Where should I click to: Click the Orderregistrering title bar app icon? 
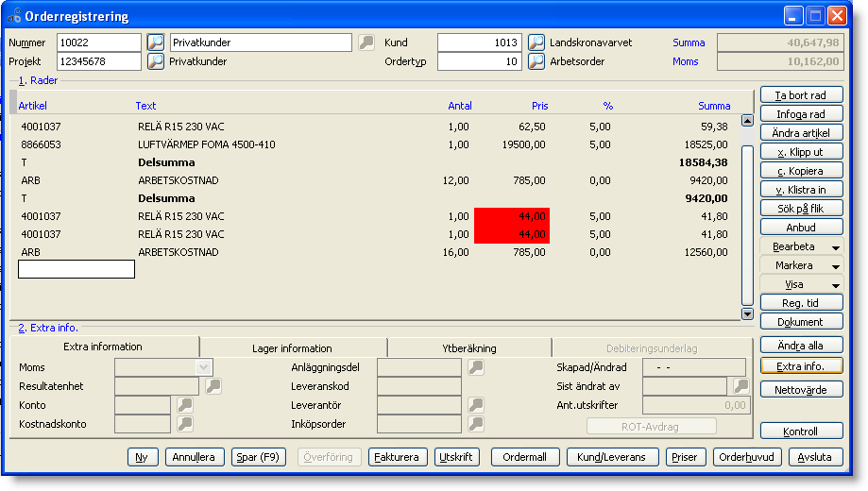pos(14,16)
